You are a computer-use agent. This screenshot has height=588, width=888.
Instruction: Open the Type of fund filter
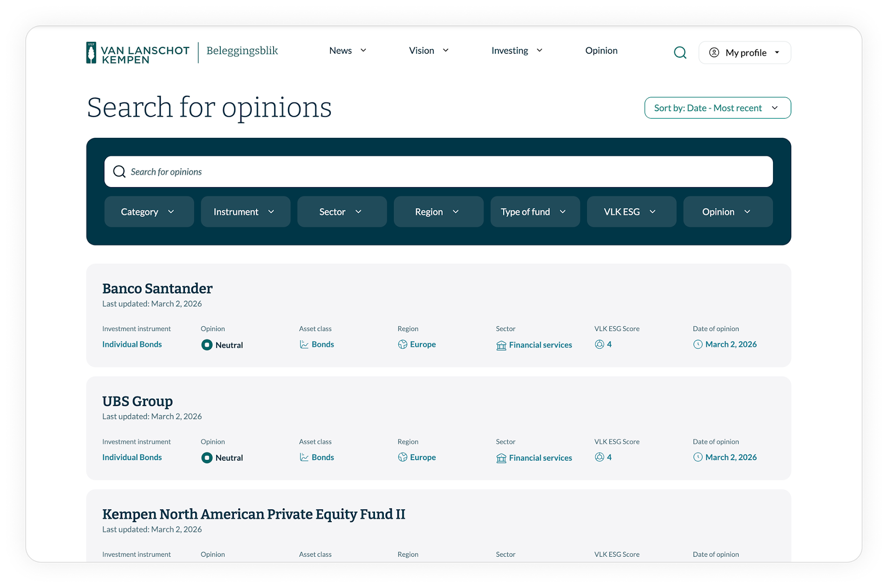pos(534,212)
